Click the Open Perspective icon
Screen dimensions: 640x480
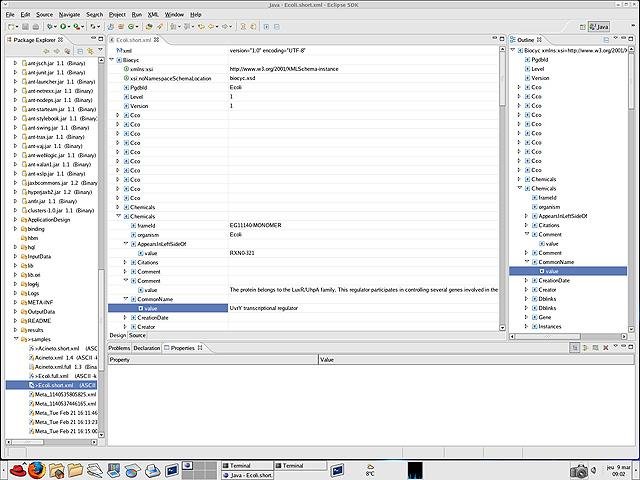tap(582, 27)
